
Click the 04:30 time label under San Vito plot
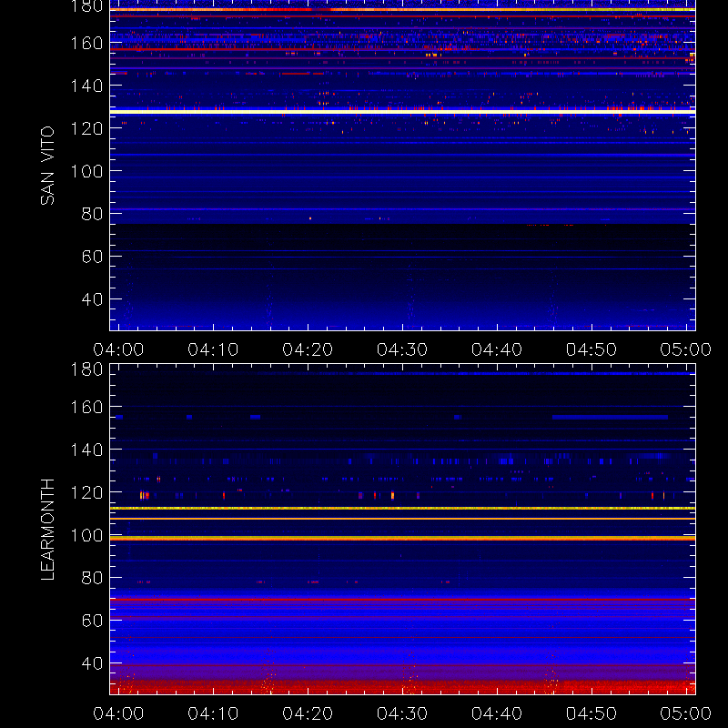(402, 349)
